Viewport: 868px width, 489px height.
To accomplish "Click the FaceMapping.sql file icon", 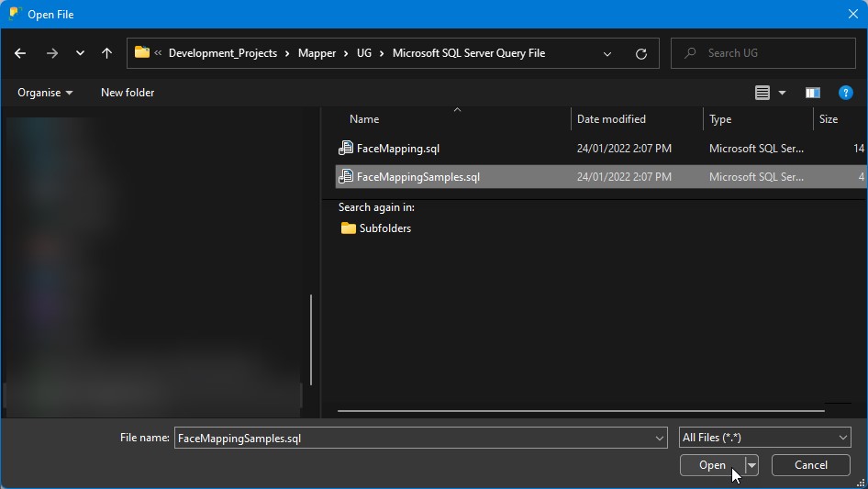I will click(x=346, y=148).
